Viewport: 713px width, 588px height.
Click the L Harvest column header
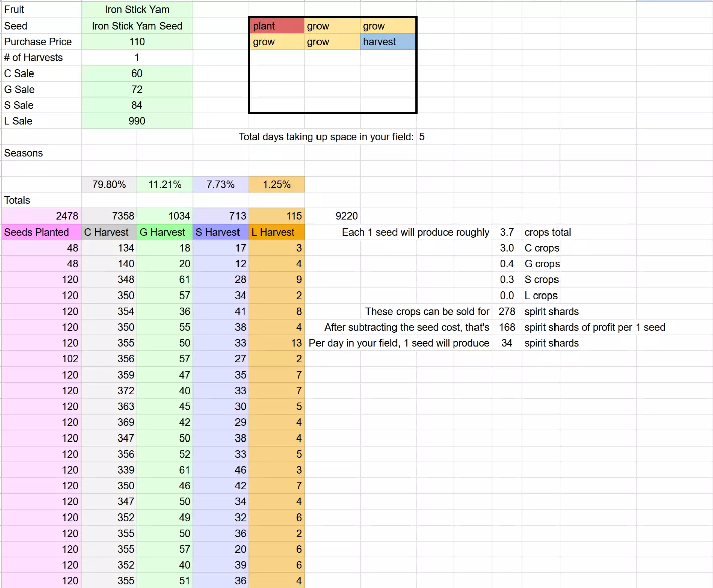pyautogui.click(x=276, y=232)
